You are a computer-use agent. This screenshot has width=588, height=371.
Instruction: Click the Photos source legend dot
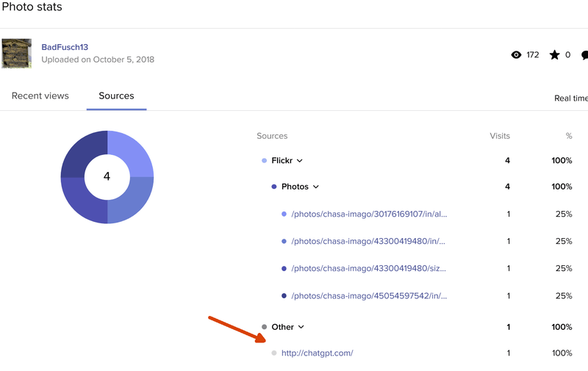pyautogui.click(x=274, y=187)
